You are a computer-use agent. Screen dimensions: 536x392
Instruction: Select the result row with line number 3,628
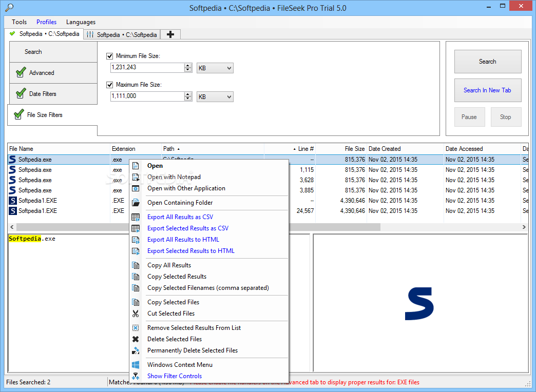click(267, 180)
